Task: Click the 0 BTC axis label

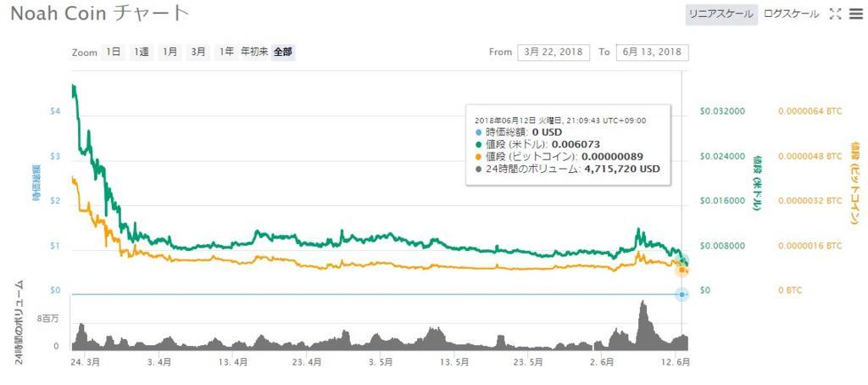Action: [790, 290]
